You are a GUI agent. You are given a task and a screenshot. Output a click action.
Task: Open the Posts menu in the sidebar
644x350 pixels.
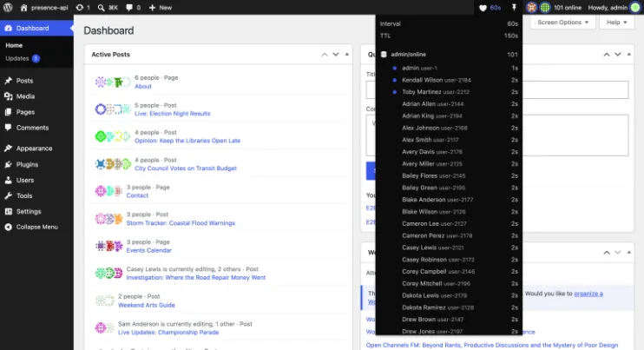pos(24,81)
